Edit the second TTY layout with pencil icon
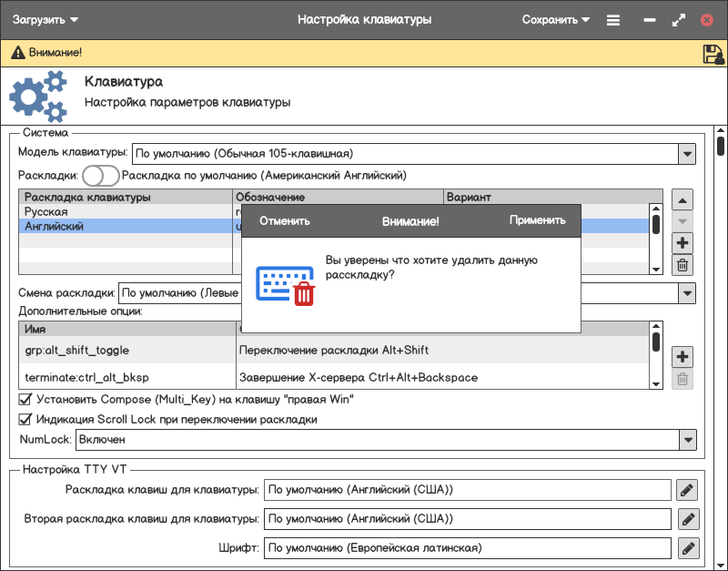 click(x=687, y=520)
